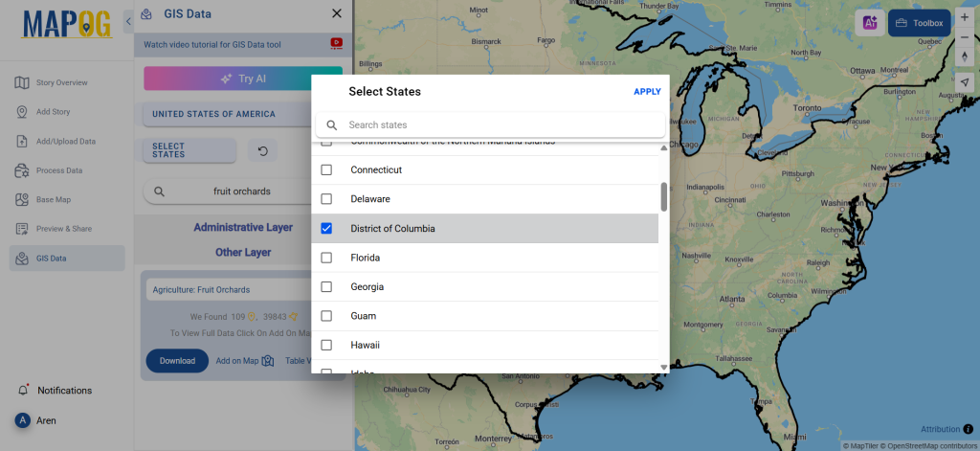Viewport: 980px width, 451px height.
Task: Tick the Connecticut checkbox
Action: (x=326, y=169)
